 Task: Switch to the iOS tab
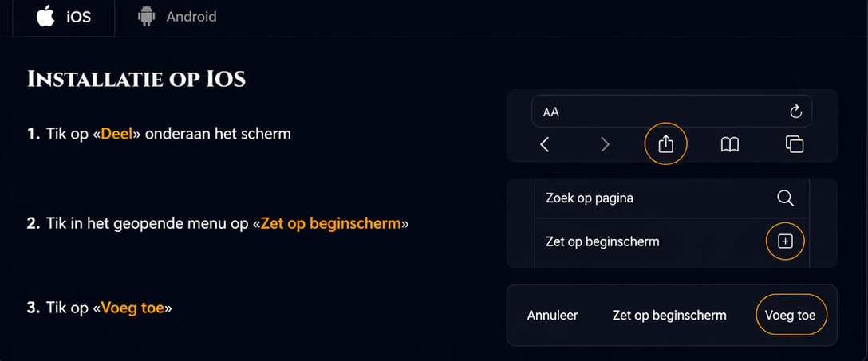point(65,17)
